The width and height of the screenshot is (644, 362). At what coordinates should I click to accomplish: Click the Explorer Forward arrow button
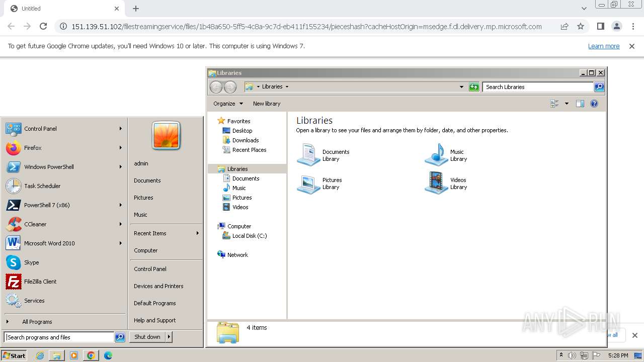click(x=230, y=87)
